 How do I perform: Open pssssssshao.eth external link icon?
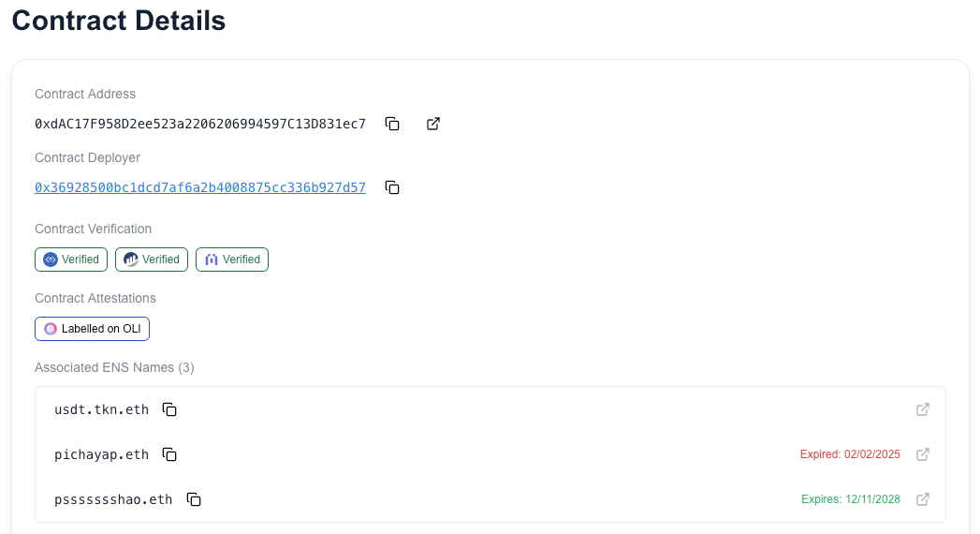click(x=923, y=499)
